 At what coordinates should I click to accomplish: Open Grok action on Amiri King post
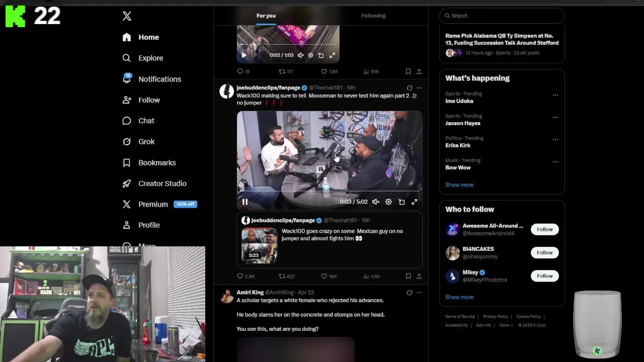[x=410, y=292]
